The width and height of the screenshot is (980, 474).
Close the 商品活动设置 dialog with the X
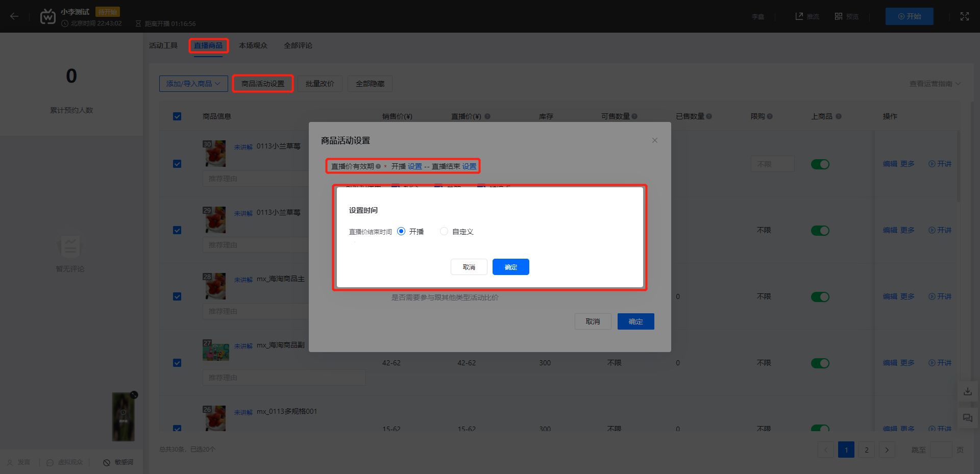(655, 140)
